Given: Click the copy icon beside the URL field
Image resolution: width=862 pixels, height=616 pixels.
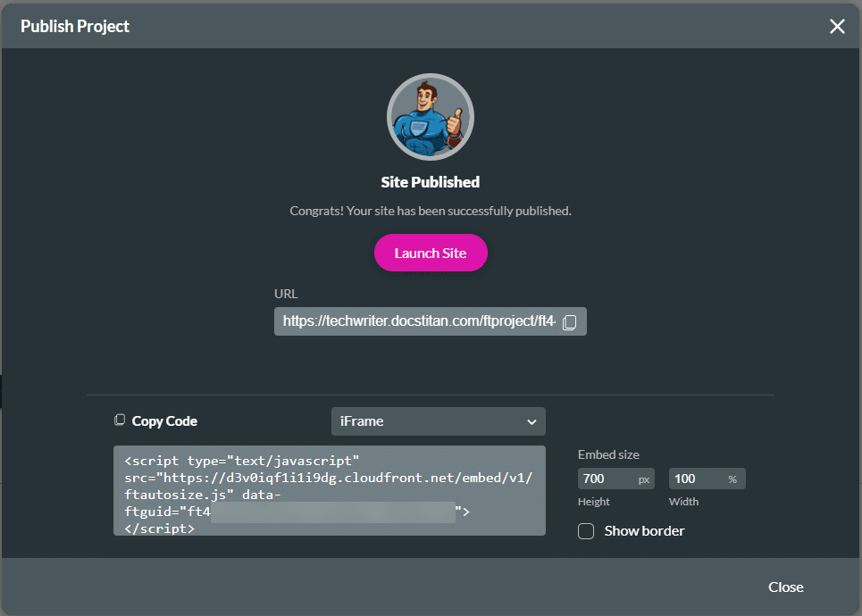Looking at the screenshot, I should (x=570, y=321).
